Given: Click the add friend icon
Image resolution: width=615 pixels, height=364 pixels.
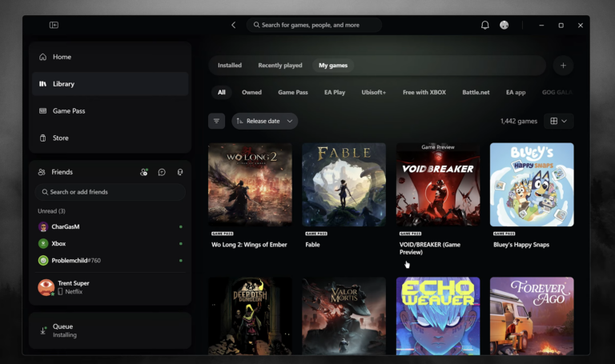Looking at the screenshot, I should click(x=144, y=172).
